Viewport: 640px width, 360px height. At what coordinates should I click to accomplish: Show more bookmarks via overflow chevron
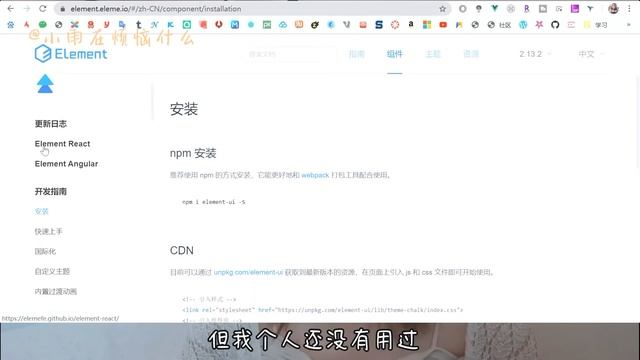629,25
